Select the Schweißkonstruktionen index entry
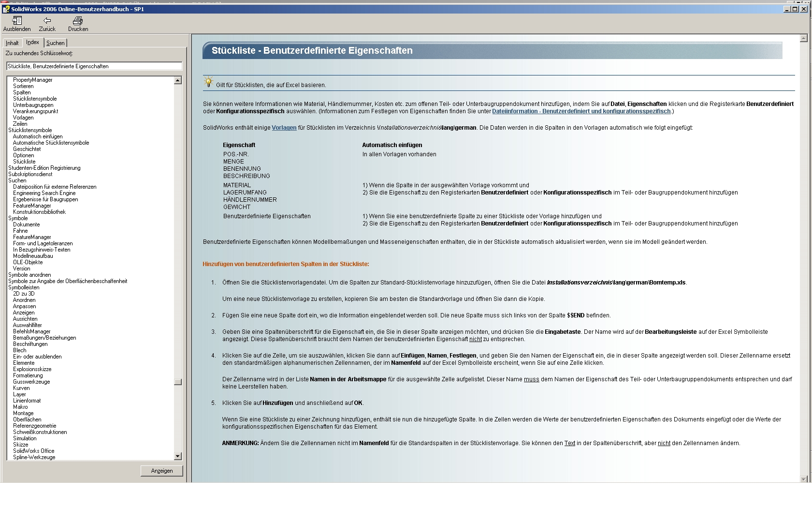Viewport: 812px width, 508px height. pos(40,432)
